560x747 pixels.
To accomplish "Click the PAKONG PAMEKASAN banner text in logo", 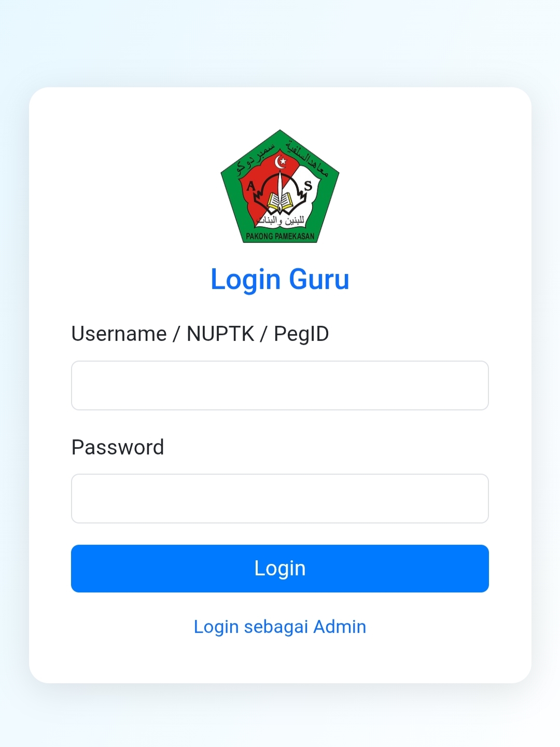I will [280, 237].
